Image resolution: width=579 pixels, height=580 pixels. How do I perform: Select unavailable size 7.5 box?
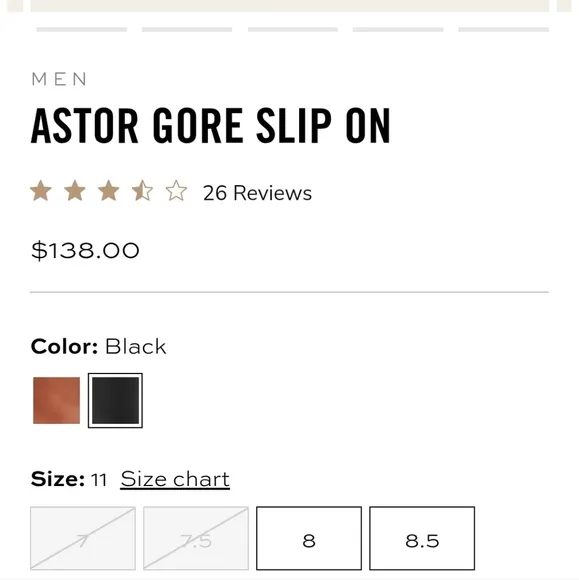point(196,538)
